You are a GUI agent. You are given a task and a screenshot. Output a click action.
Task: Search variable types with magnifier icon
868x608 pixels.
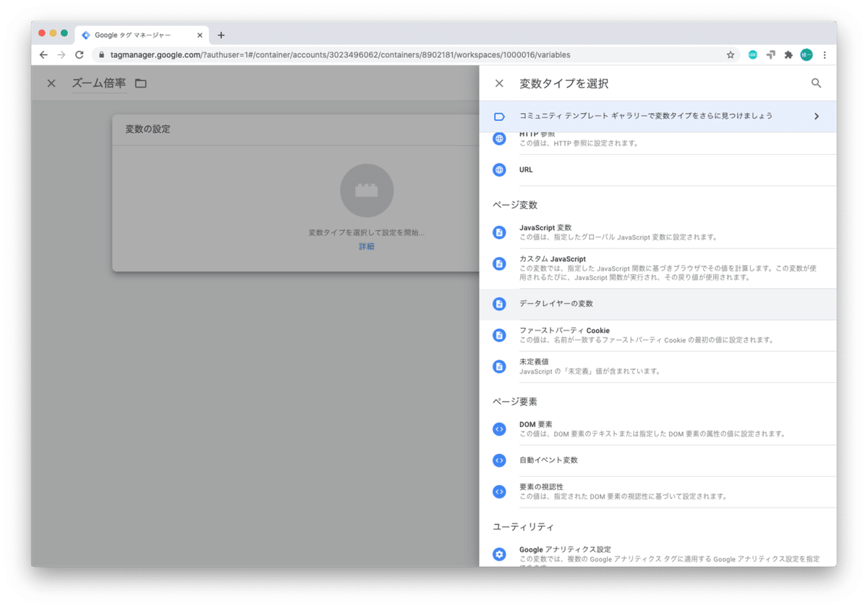816,83
